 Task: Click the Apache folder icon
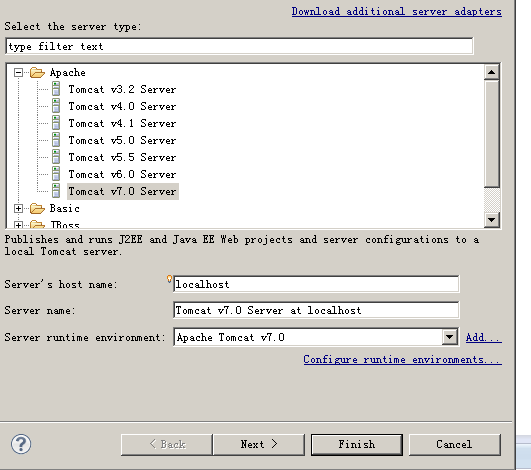(37, 72)
